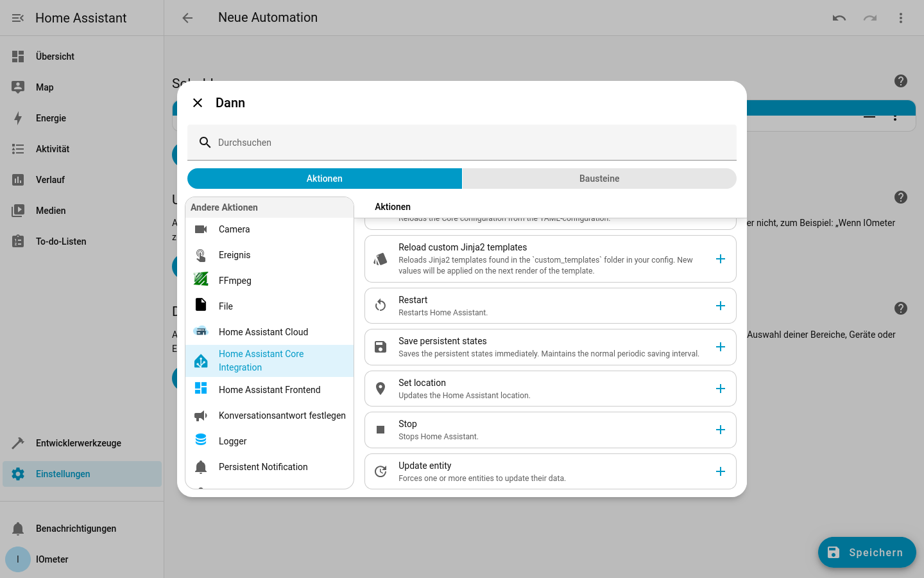
Task: Click the megaphone Konversationsantwort icon
Action: [201, 416]
